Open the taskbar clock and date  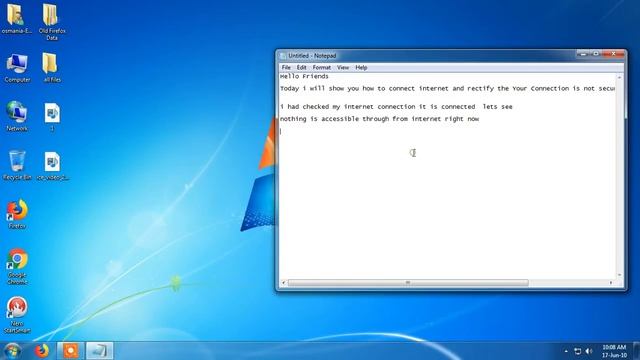click(614, 351)
